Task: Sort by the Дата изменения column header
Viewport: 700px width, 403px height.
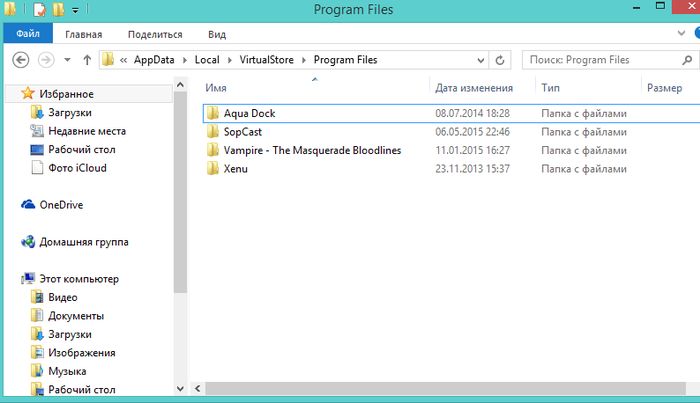Action: (x=474, y=88)
